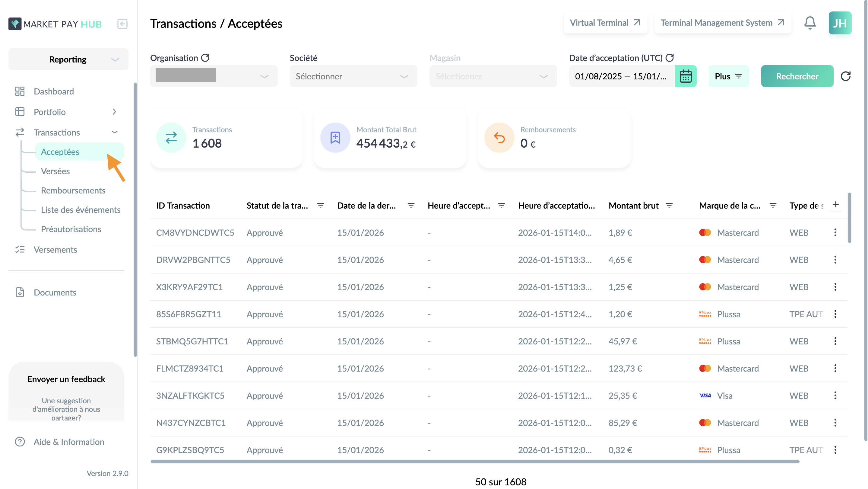Click transaction ID FLMCTZ8934TC1
868x489 pixels.
pyautogui.click(x=190, y=368)
